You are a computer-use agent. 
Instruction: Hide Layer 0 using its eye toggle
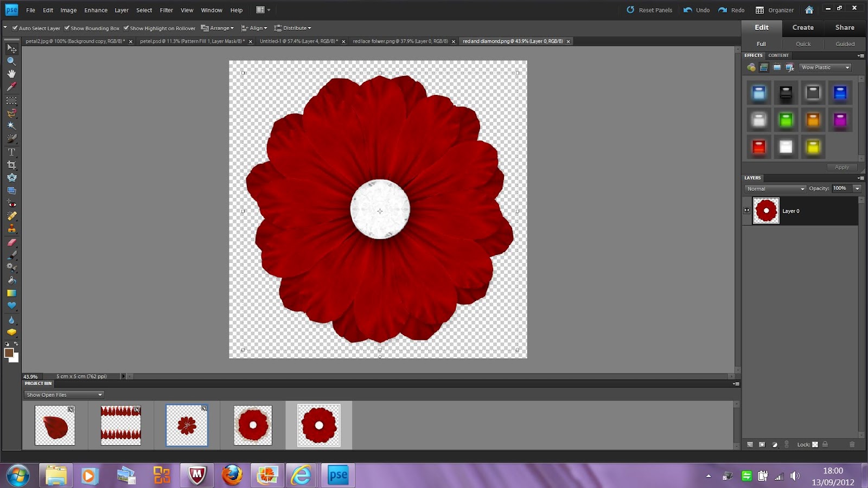746,210
